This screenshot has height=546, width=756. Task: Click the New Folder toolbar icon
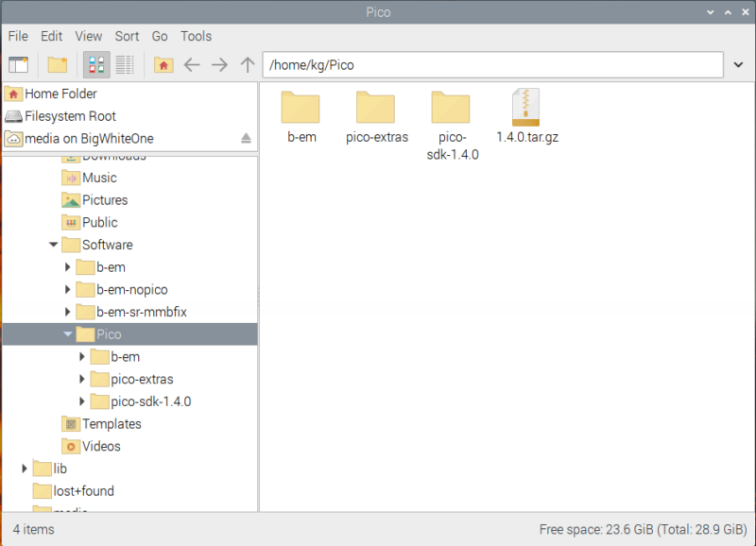click(58, 64)
